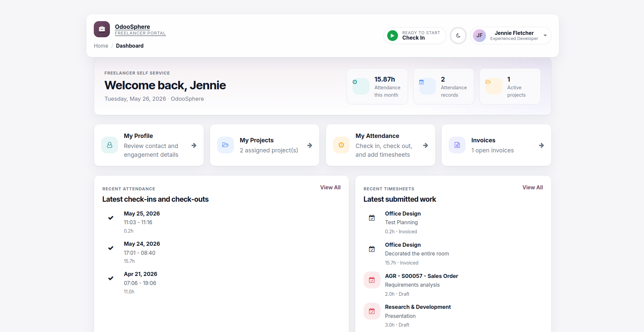
Task: Click the Welcome back, Jennie heading
Action: tap(165, 85)
